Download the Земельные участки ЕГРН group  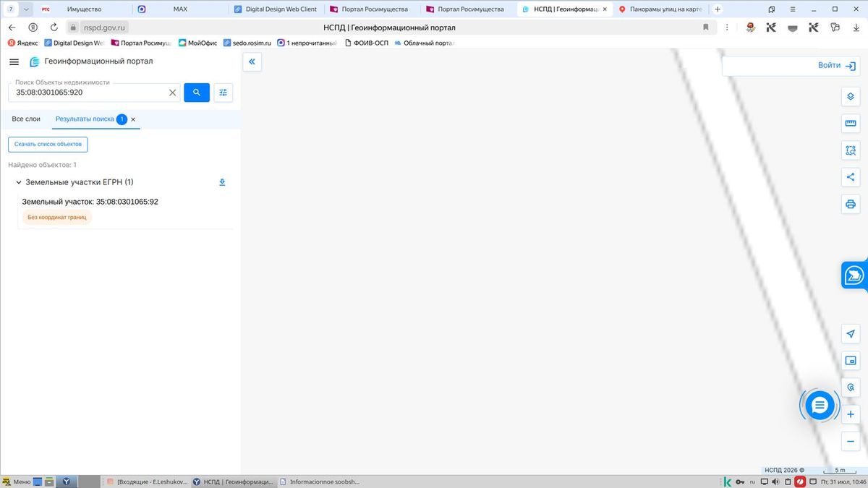222,182
